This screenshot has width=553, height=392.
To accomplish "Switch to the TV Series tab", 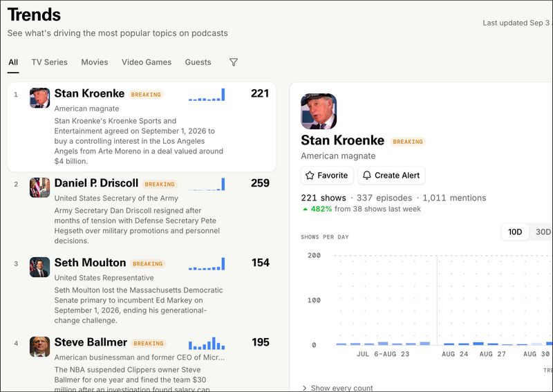I will tap(49, 62).
